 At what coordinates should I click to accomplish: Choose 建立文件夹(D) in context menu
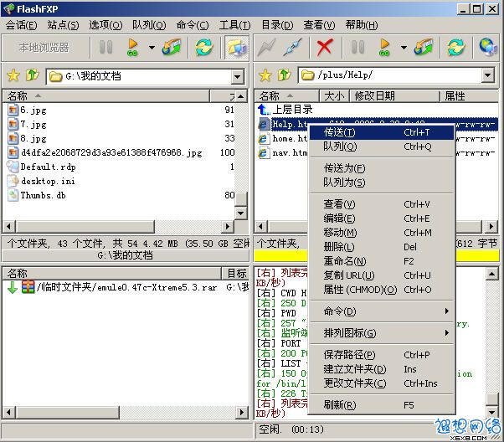pyautogui.click(x=382, y=369)
